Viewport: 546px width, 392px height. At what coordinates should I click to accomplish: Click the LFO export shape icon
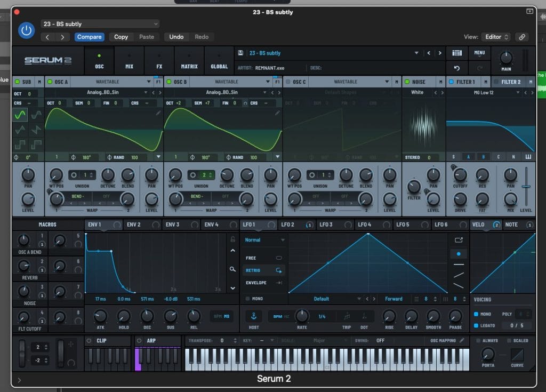point(459,239)
